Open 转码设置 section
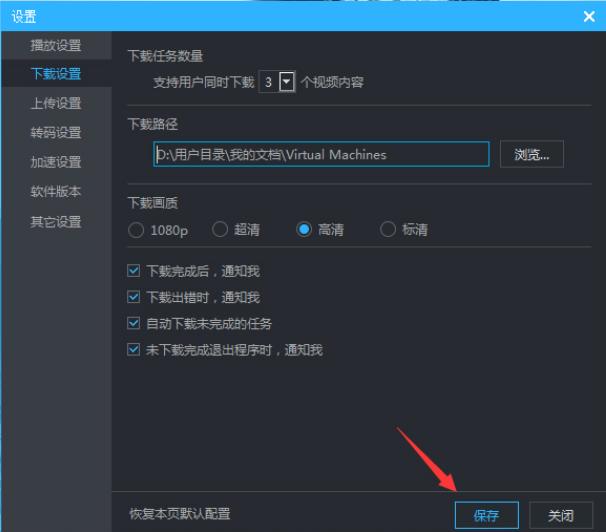The image size is (606, 532). pos(56,133)
